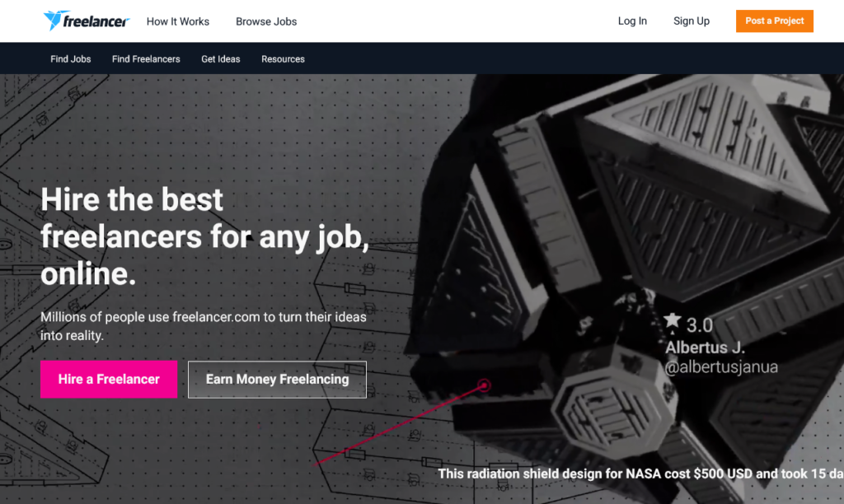
Task: Click the red hotspot marker dot
Action: (485, 385)
